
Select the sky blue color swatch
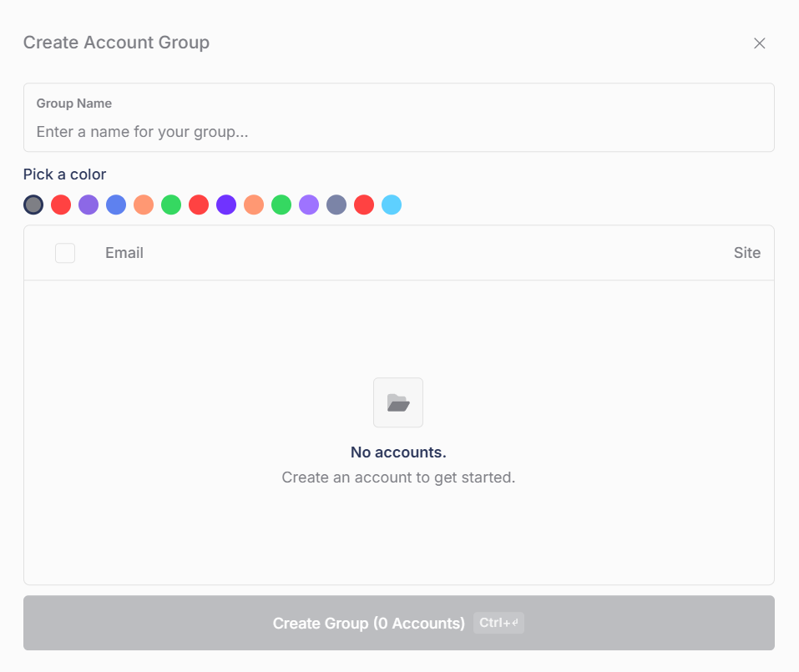pos(392,205)
